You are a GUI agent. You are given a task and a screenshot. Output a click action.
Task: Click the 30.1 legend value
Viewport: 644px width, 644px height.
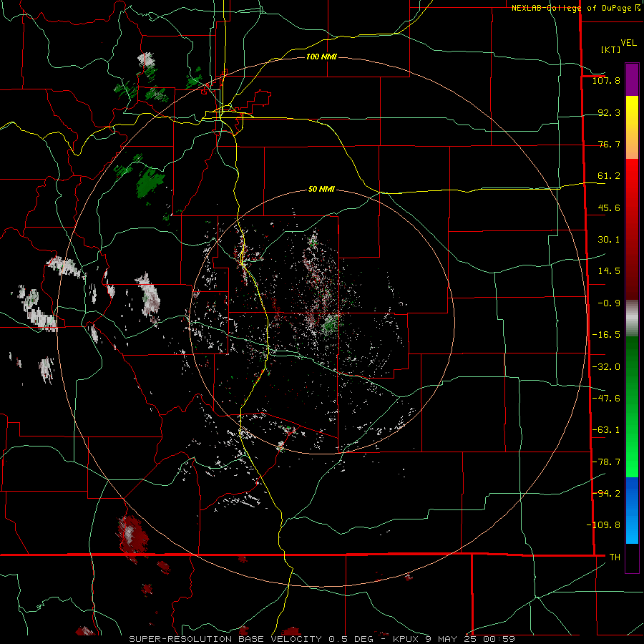pos(609,240)
